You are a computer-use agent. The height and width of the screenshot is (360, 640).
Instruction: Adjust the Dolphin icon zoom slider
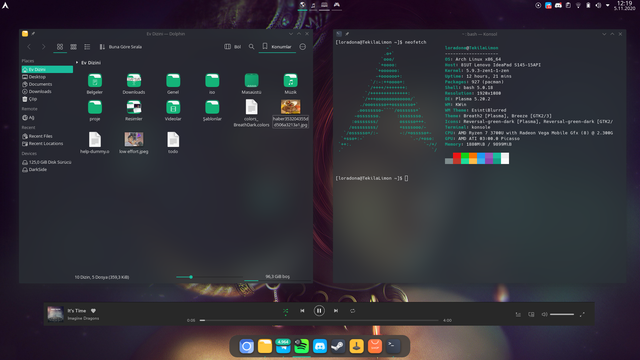tap(209, 277)
